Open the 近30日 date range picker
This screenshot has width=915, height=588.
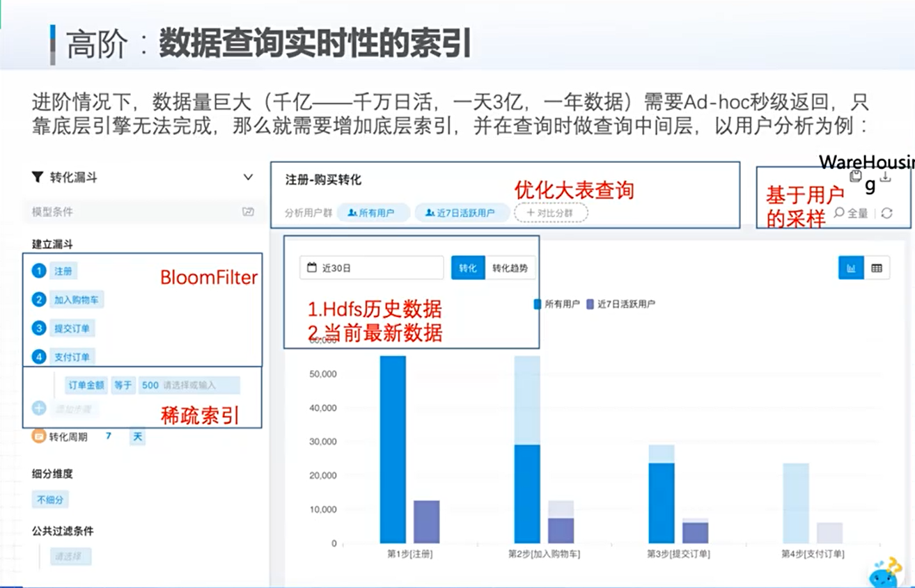tap(371, 268)
